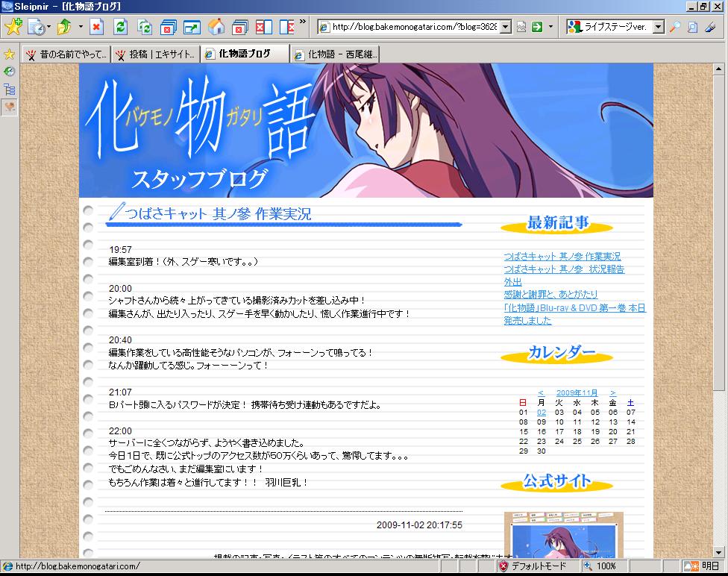This screenshot has width=728, height=576.
Task: Open the 外出 recent article link
Action: tap(513, 282)
